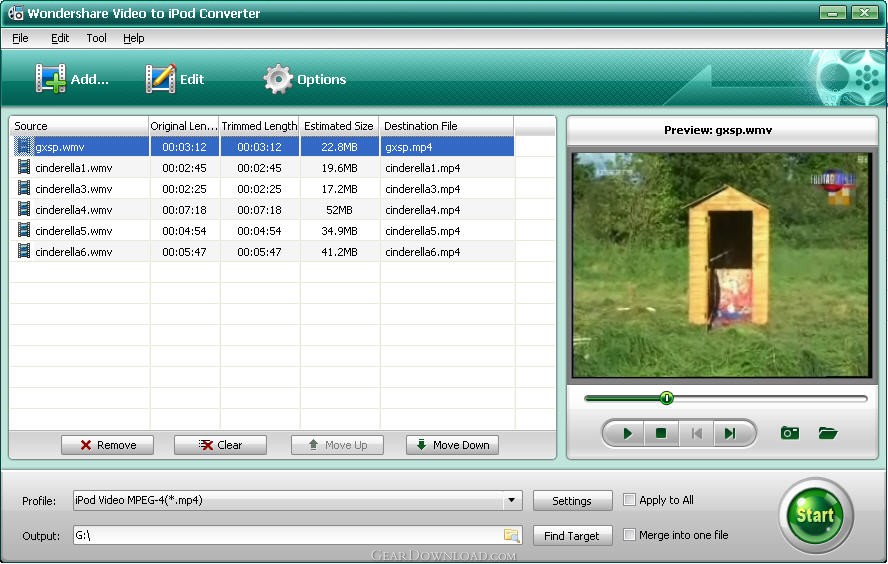The width and height of the screenshot is (888, 564).
Task: Open Options gear icon
Action: 278,79
